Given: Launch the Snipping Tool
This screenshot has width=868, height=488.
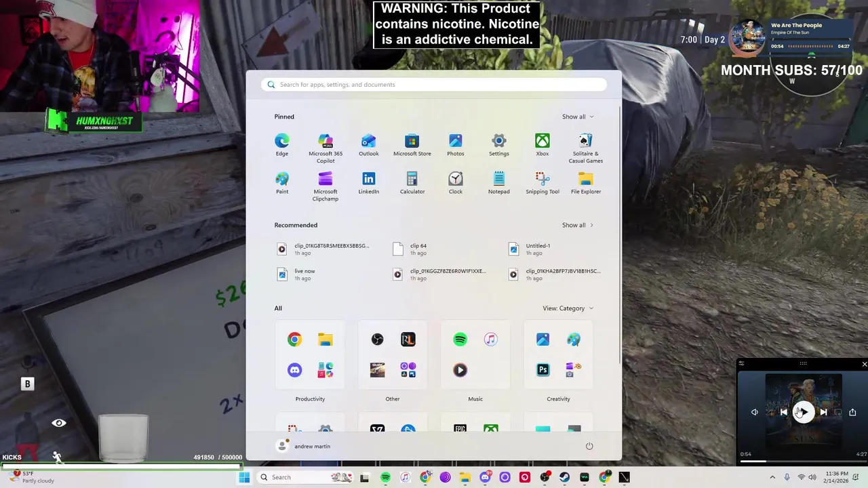Looking at the screenshot, I should [x=542, y=183].
